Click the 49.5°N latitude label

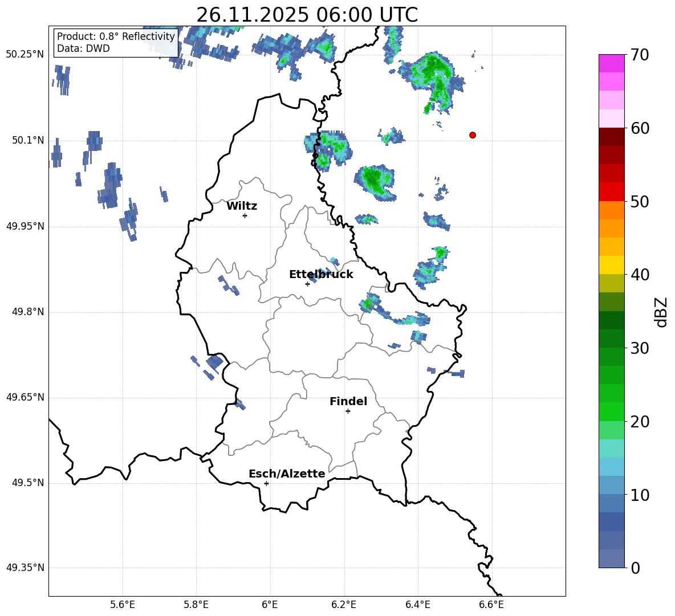29,483
